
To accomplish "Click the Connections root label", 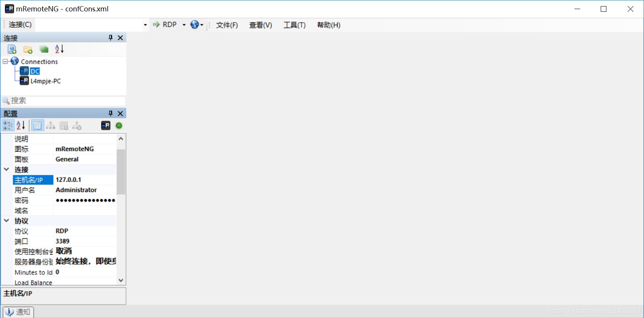I will tap(39, 61).
